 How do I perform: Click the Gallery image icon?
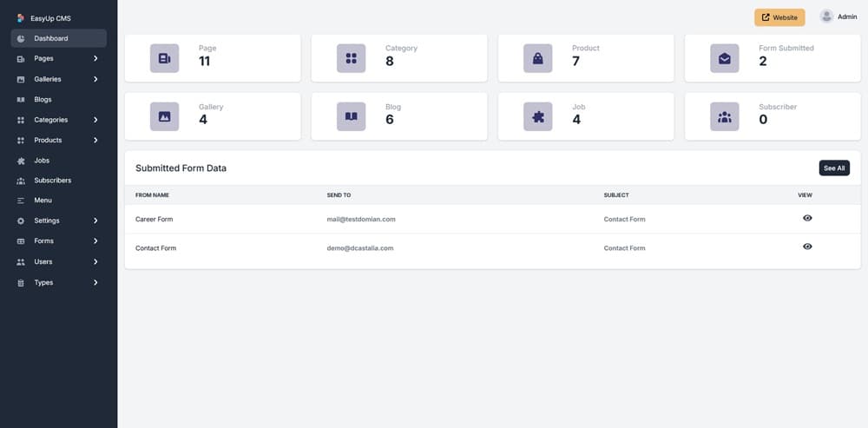pyautogui.click(x=164, y=116)
